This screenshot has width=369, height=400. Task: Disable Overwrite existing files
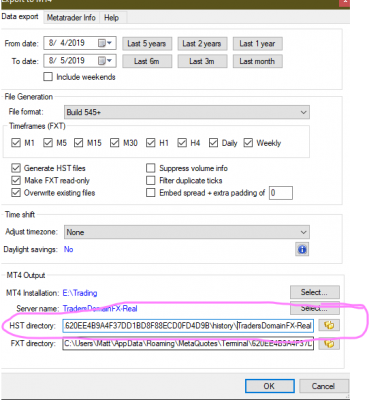(16, 193)
